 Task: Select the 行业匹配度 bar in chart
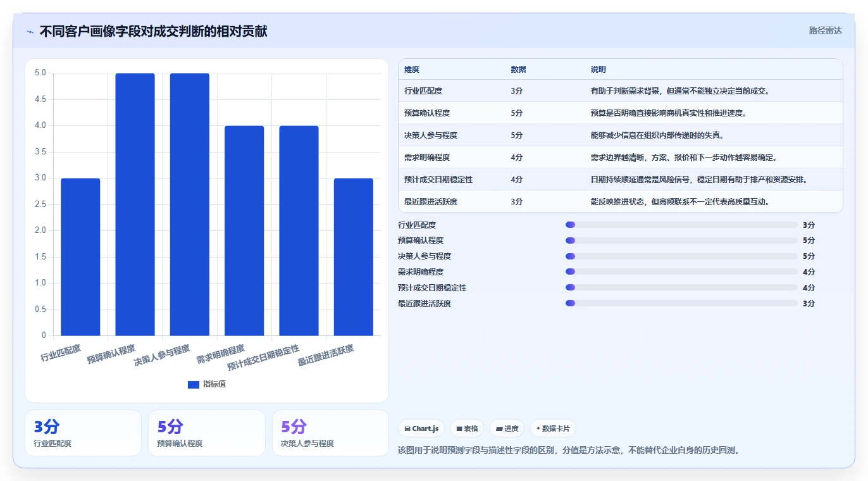[80, 257]
